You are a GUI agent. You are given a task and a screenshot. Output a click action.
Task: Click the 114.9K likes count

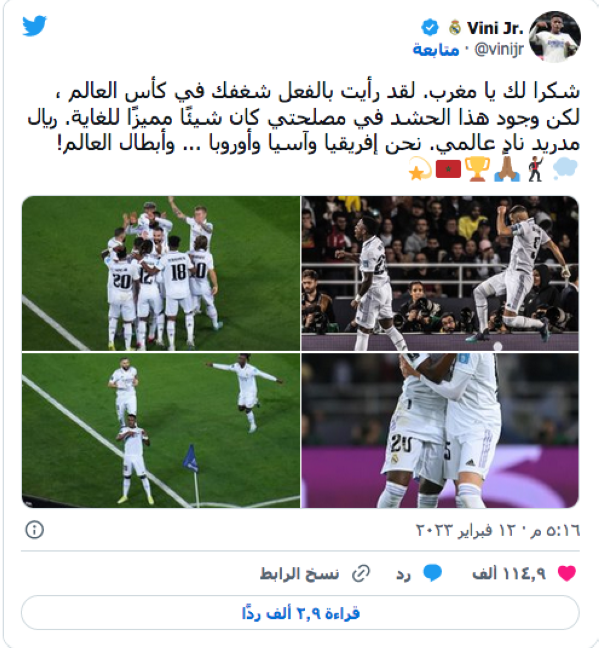509,574
